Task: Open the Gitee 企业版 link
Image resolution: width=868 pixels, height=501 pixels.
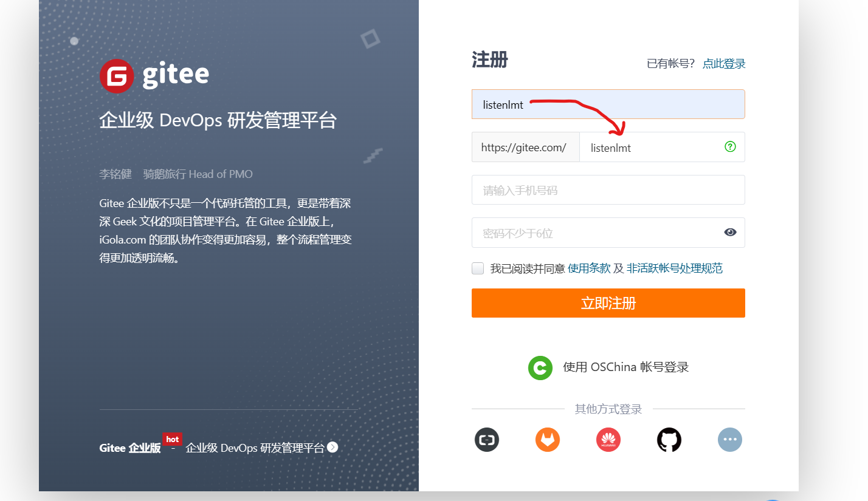Action: [130, 448]
